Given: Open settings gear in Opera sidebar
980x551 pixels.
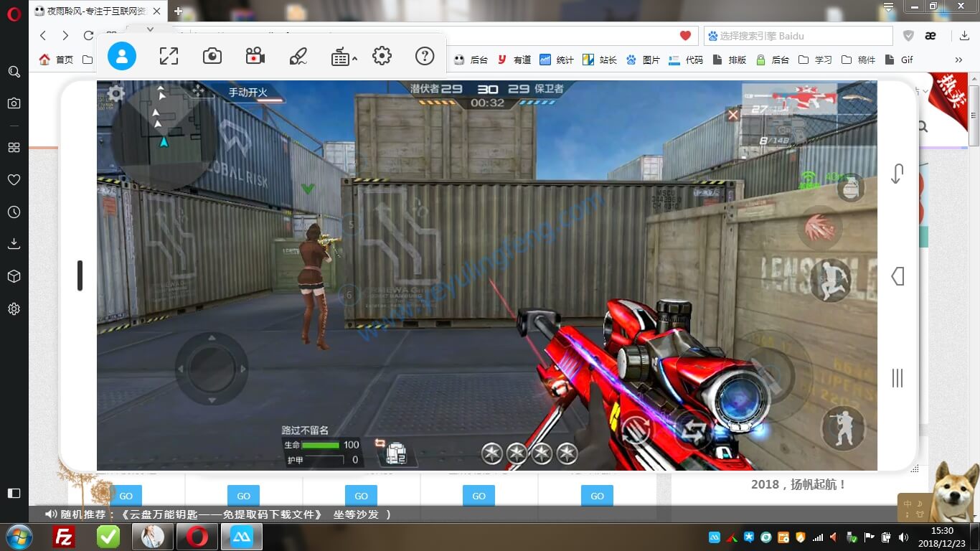Looking at the screenshot, I should [x=14, y=309].
